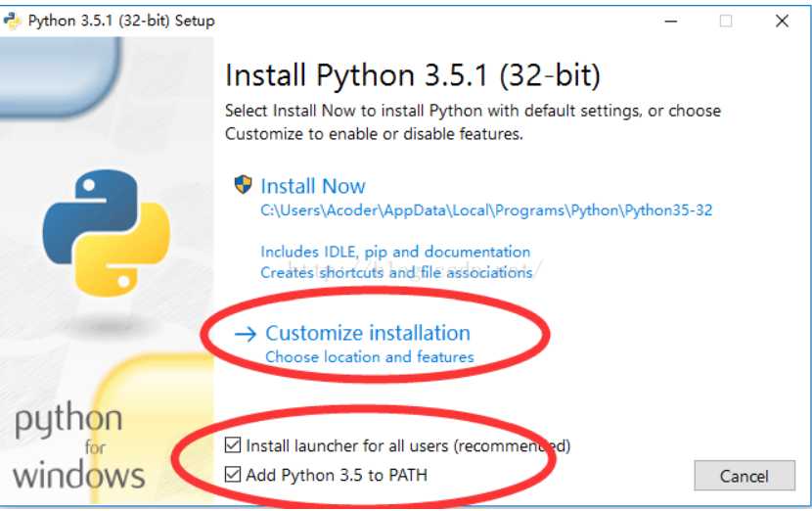
Task: Click the disabled maximize window icon
Action: point(726,22)
